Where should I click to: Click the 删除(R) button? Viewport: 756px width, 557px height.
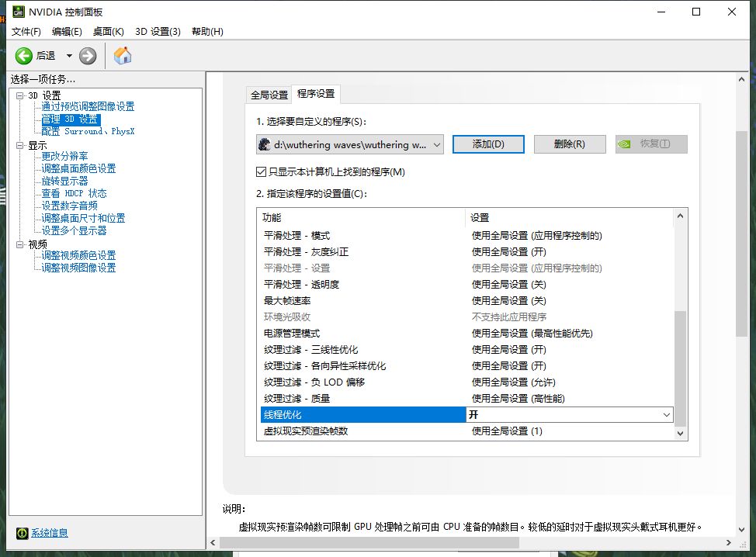pyautogui.click(x=570, y=144)
